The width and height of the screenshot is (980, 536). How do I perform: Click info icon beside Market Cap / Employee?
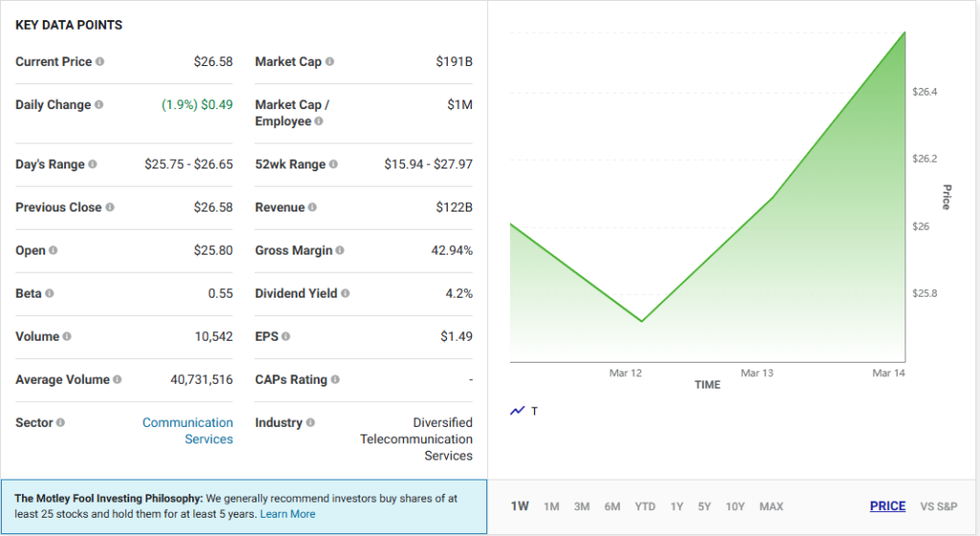[x=319, y=121]
